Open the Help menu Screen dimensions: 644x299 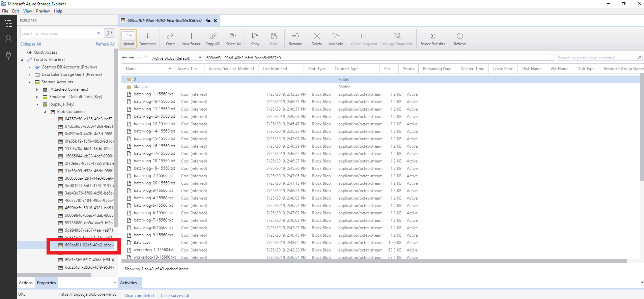point(58,11)
